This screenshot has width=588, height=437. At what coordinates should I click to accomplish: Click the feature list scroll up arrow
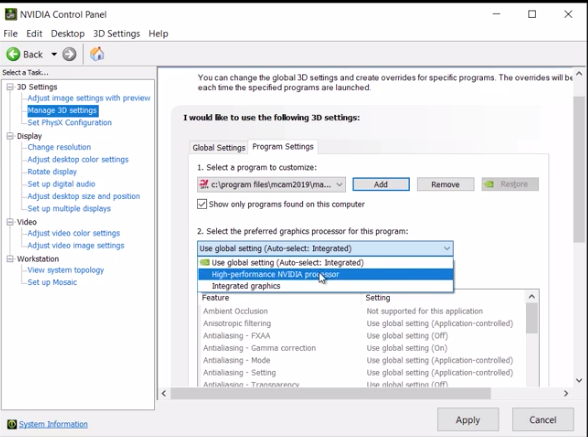(531, 297)
